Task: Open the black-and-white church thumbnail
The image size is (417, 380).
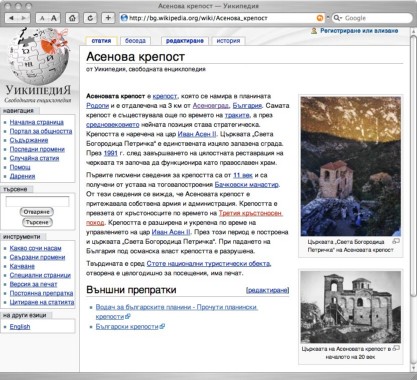Action: pos(351,307)
